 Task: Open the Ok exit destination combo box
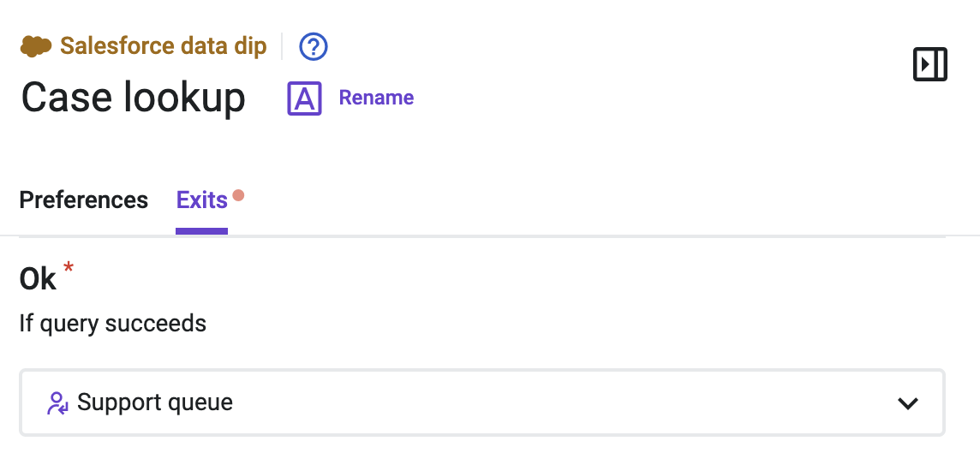click(482, 402)
